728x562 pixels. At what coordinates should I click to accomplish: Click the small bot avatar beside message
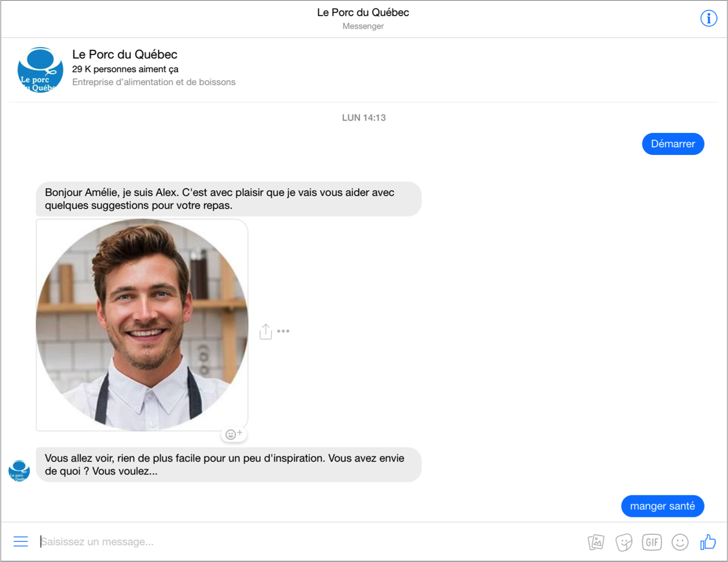[x=19, y=471]
